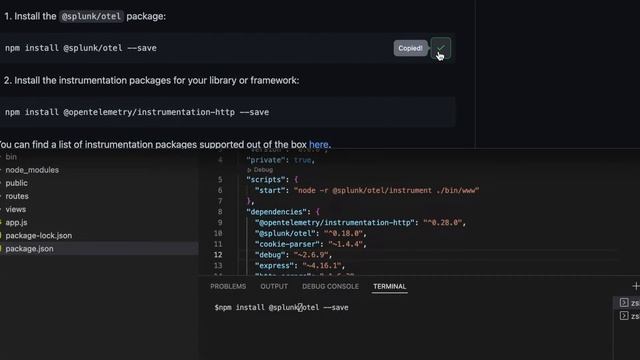640x360 pixels.
Task: Select the second zsh terminal icon
Action: tap(624, 316)
